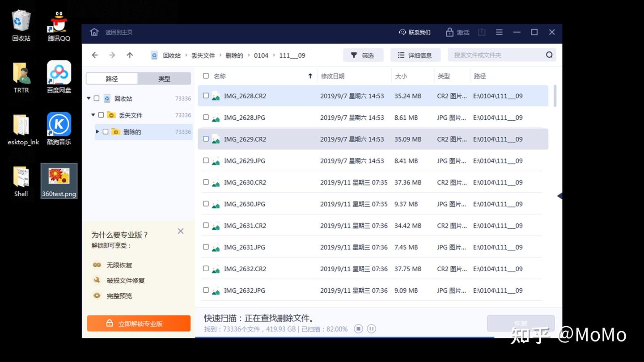Go back with the left arrow

pyautogui.click(x=95, y=55)
